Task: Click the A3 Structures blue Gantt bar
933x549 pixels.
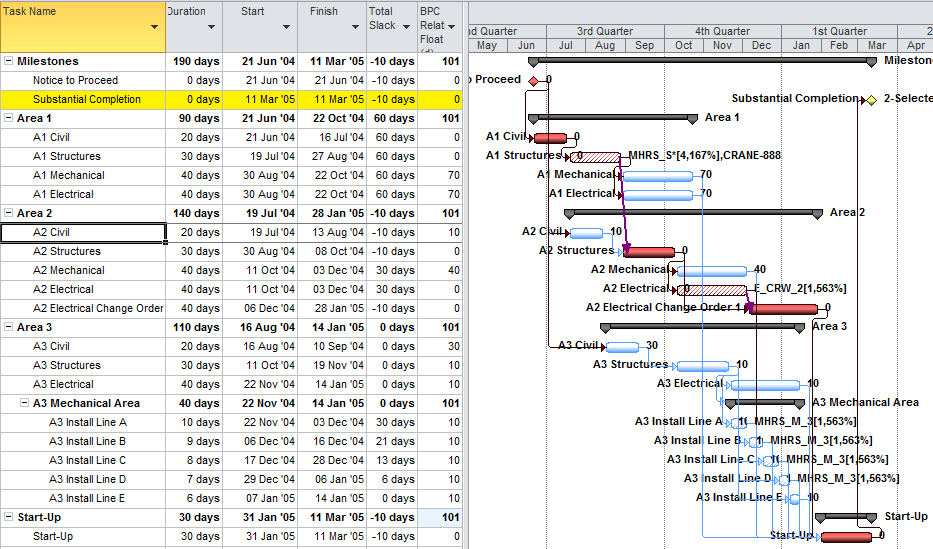Action: tap(703, 366)
